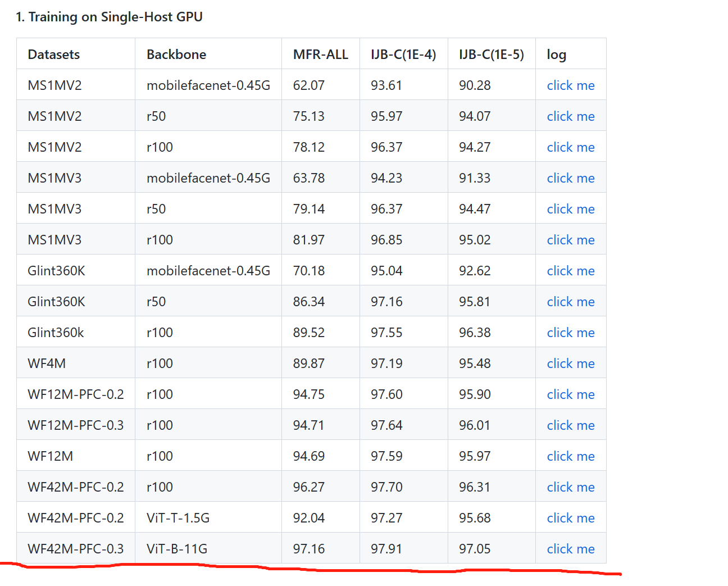The image size is (728, 586).
Task: Open log link for Glint360K r50 row
Action: (571, 301)
